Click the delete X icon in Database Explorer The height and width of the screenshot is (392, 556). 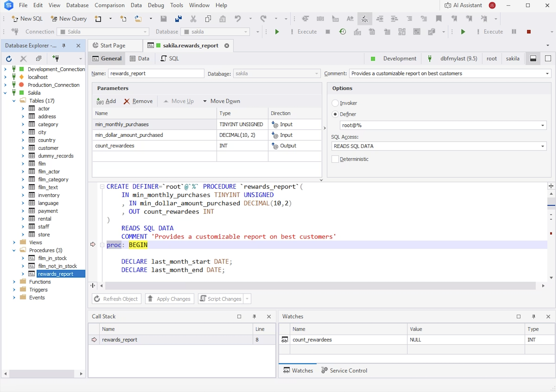pos(24,59)
